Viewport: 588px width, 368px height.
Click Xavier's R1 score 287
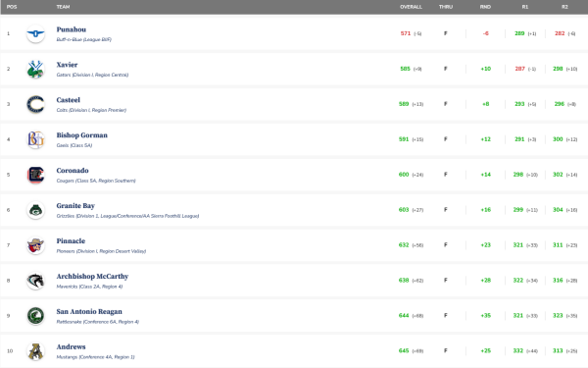tap(519, 69)
